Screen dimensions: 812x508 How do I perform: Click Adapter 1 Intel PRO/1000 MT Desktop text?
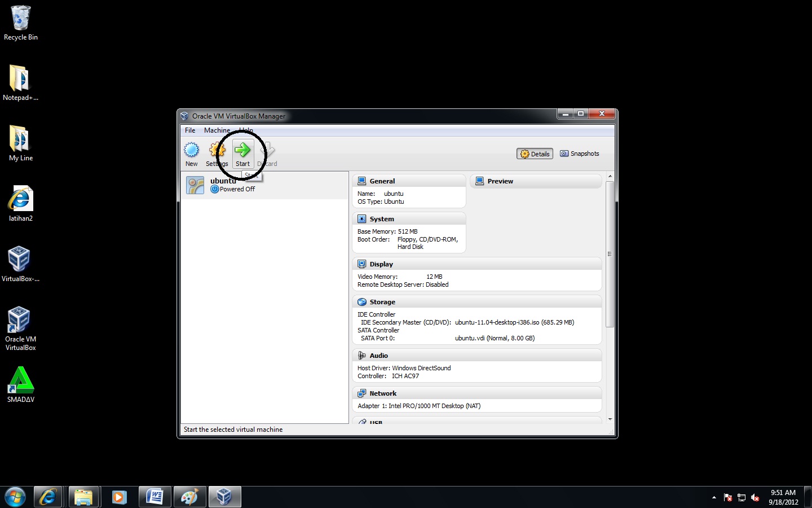tap(419, 406)
